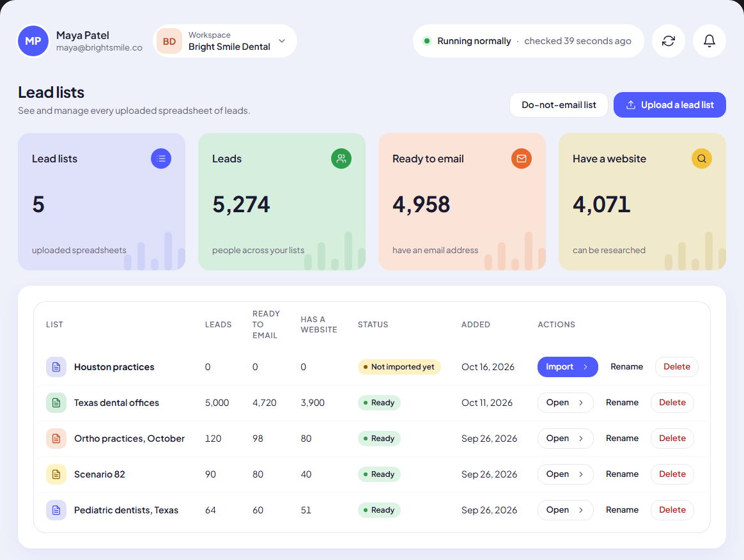The image size is (744, 560).
Task: Click the file icon beside Houston practices
Action: (x=56, y=367)
